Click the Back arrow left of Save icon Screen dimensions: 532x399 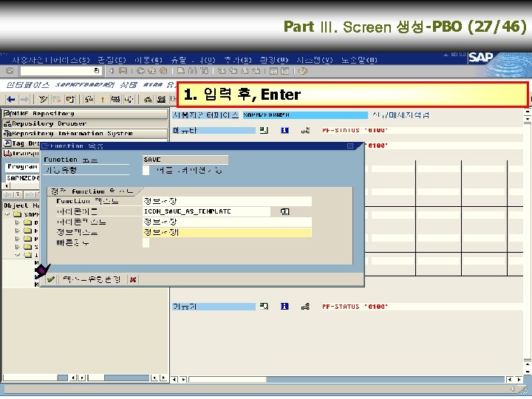tap(112, 71)
